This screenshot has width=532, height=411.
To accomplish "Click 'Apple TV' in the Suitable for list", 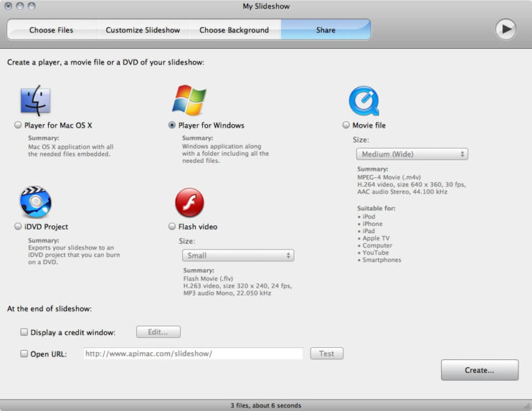I will (376, 238).
